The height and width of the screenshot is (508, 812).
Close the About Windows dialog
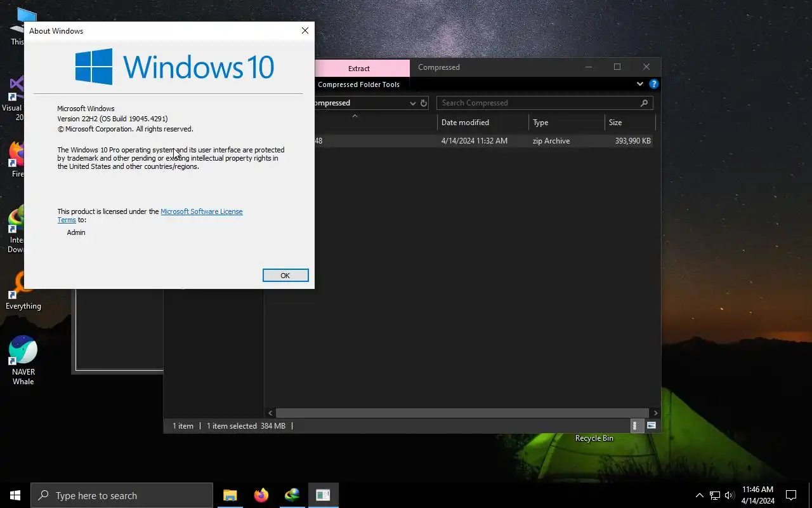click(x=305, y=30)
